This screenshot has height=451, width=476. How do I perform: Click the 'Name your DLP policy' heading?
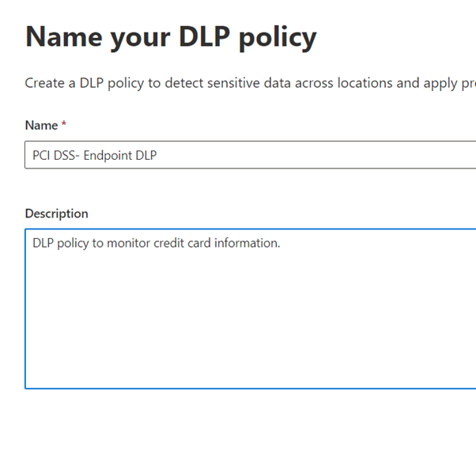(x=171, y=37)
